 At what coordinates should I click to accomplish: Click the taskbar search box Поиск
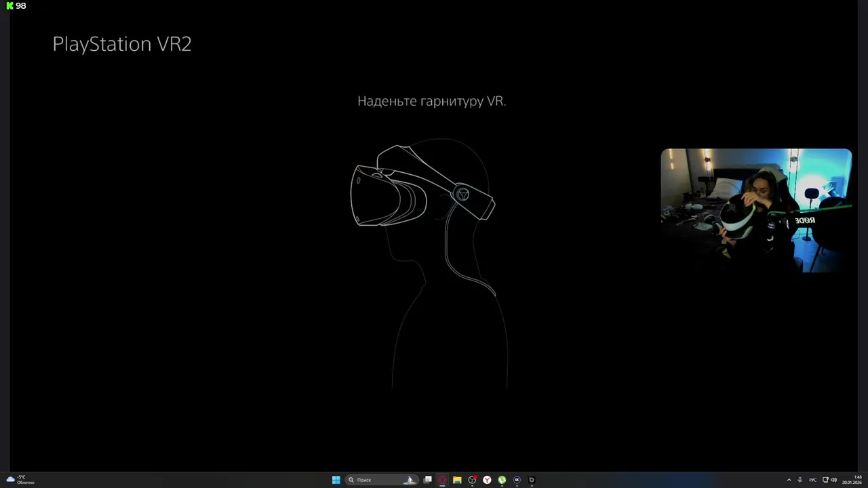382,480
